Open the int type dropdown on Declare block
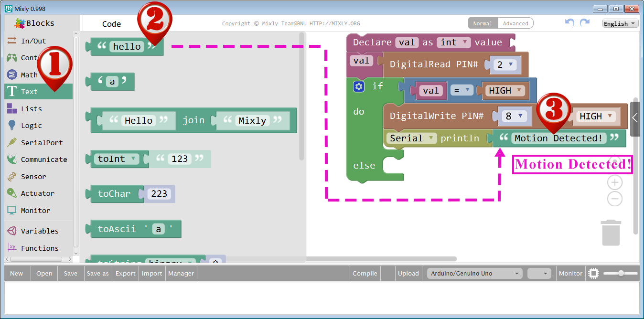The height and width of the screenshot is (319, 644). point(454,42)
